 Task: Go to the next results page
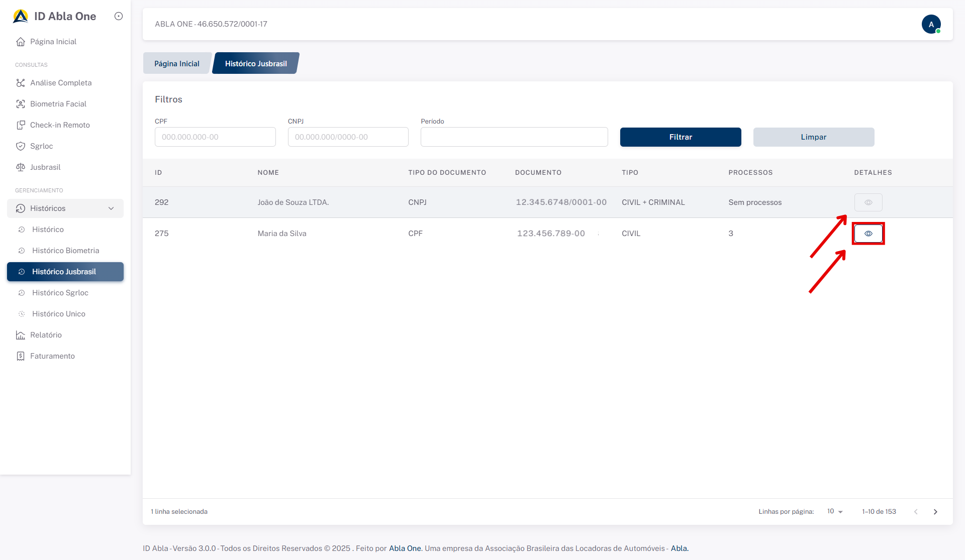[935, 512]
